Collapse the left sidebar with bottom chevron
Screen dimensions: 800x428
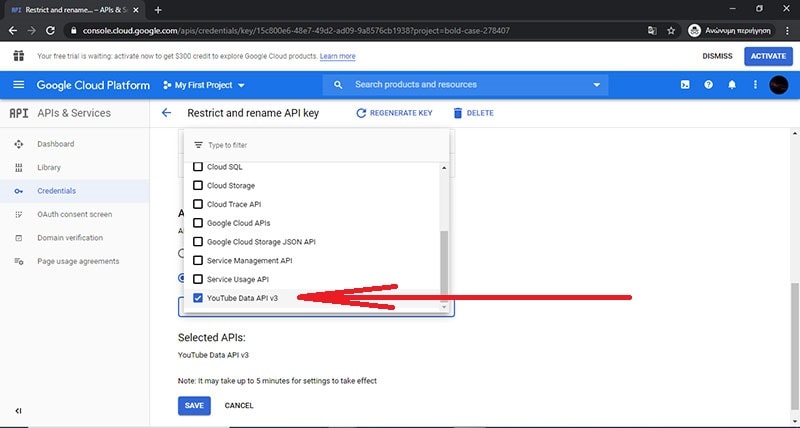point(19,411)
